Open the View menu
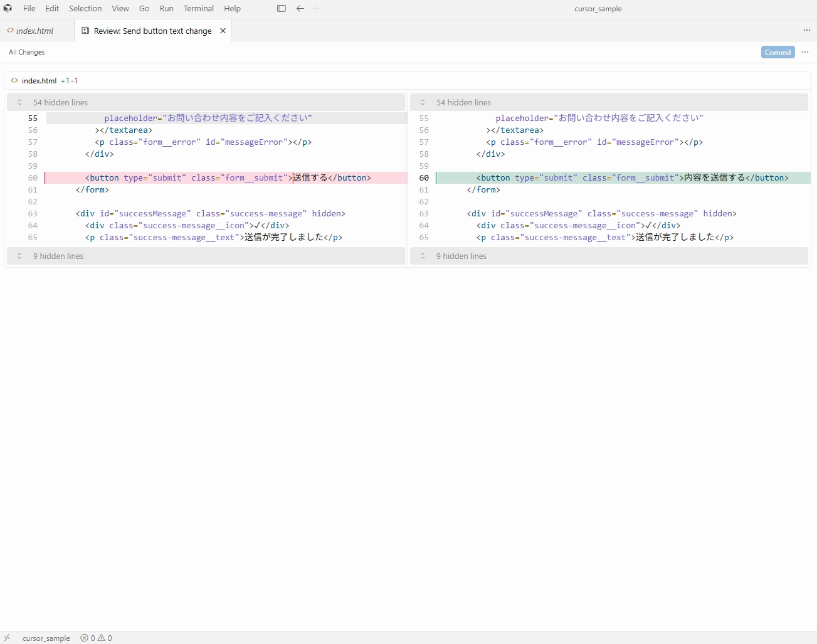 (x=120, y=9)
